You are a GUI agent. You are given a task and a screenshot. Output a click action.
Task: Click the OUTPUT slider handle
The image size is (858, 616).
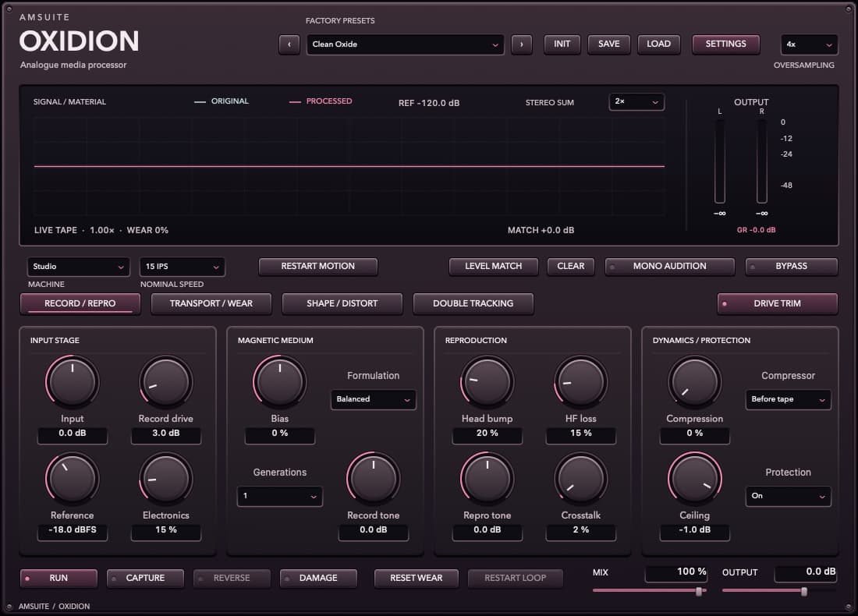point(804,591)
